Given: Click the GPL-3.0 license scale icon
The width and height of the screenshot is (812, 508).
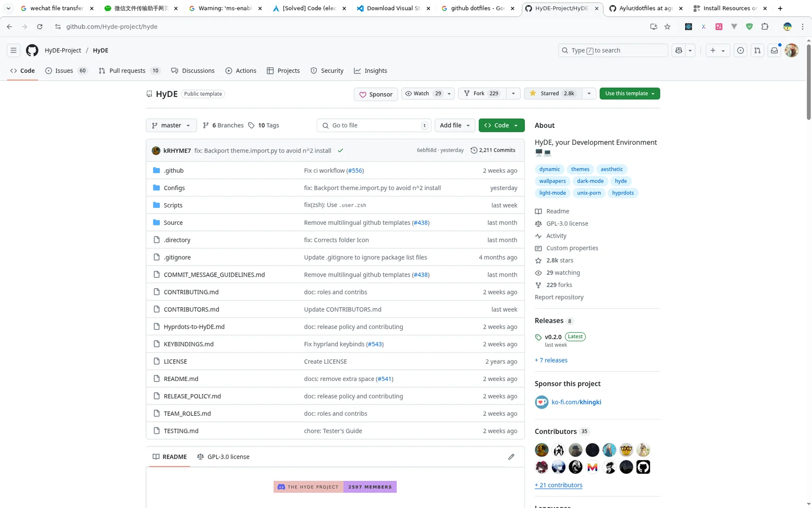Looking at the screenshot, I should pos(538,223).
